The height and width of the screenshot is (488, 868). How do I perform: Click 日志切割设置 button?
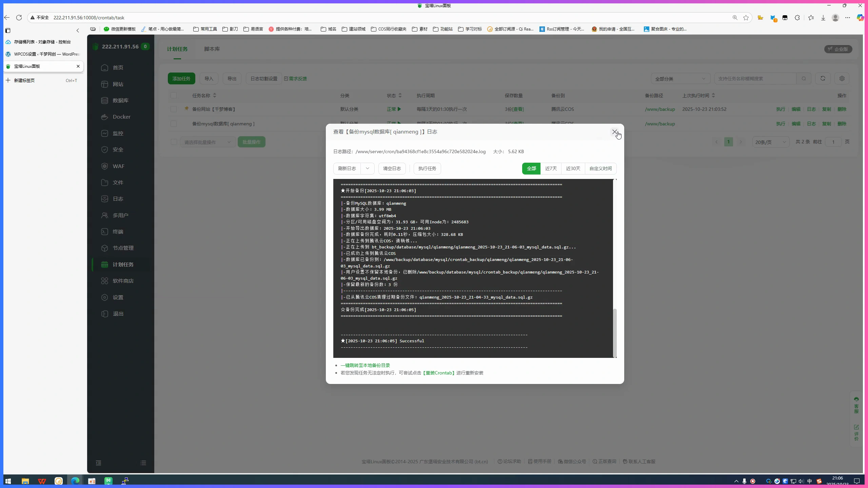(x=264, y=79)
